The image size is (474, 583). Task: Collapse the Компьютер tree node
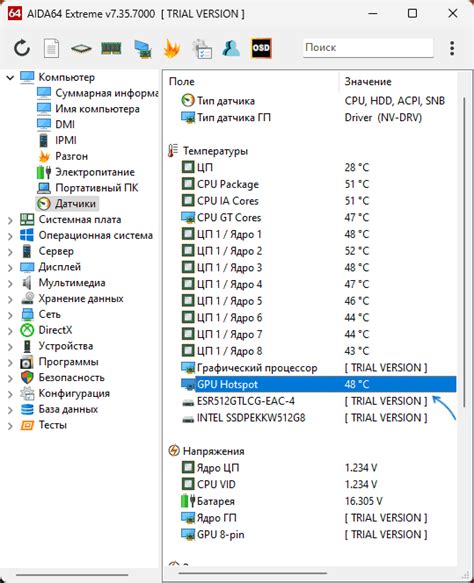[x=10, y=78]
